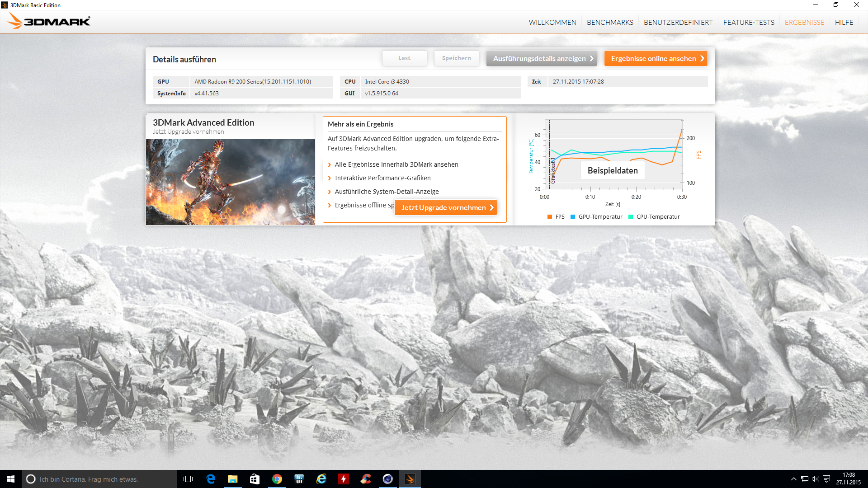
Task: Open the blue bar-chart app in the taskbar
Action: point(299,479)
